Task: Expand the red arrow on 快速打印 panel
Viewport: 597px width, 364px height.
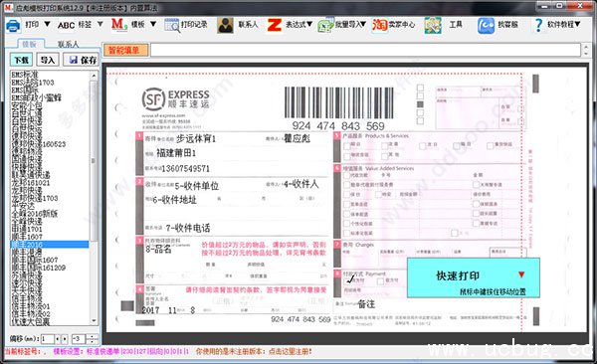Action: tap(521, 274)
